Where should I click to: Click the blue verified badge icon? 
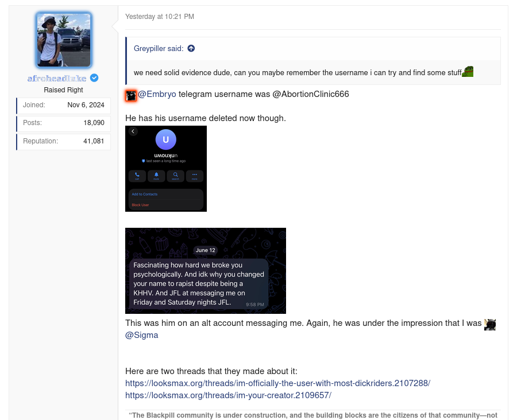94,78
